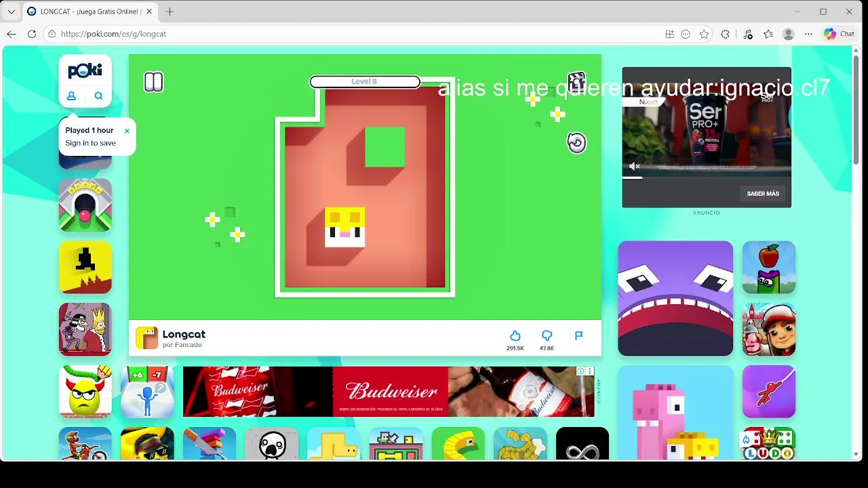
Task: Open the king and thief game thumbnail
Action: pos(85,329)
